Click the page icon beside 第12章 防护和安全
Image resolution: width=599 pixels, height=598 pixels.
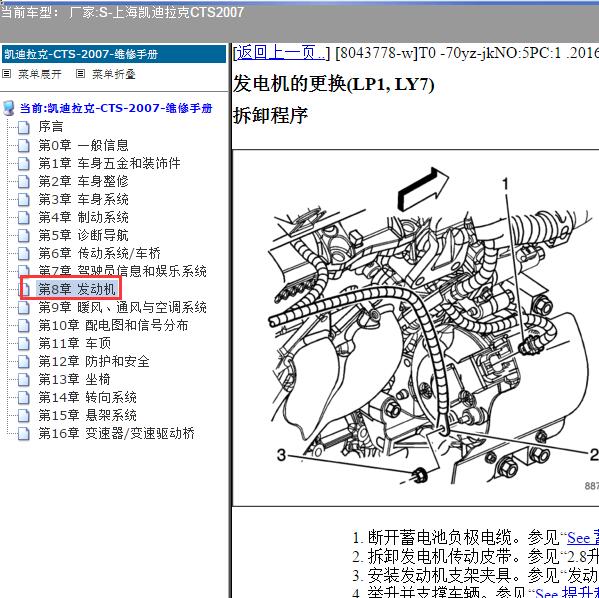(24, 361)
